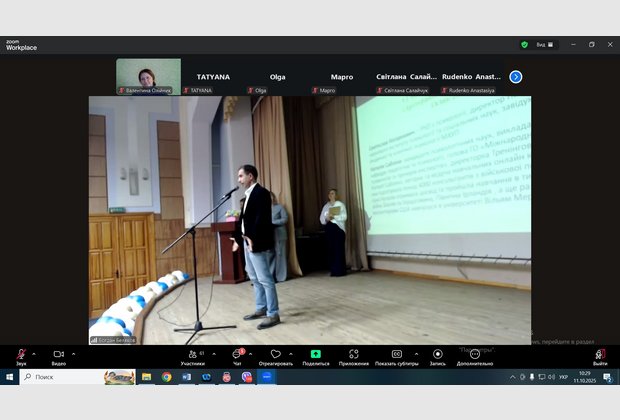
Task: Click the Отреагировать reactions heart icon
Action: (x=275, y=355)
